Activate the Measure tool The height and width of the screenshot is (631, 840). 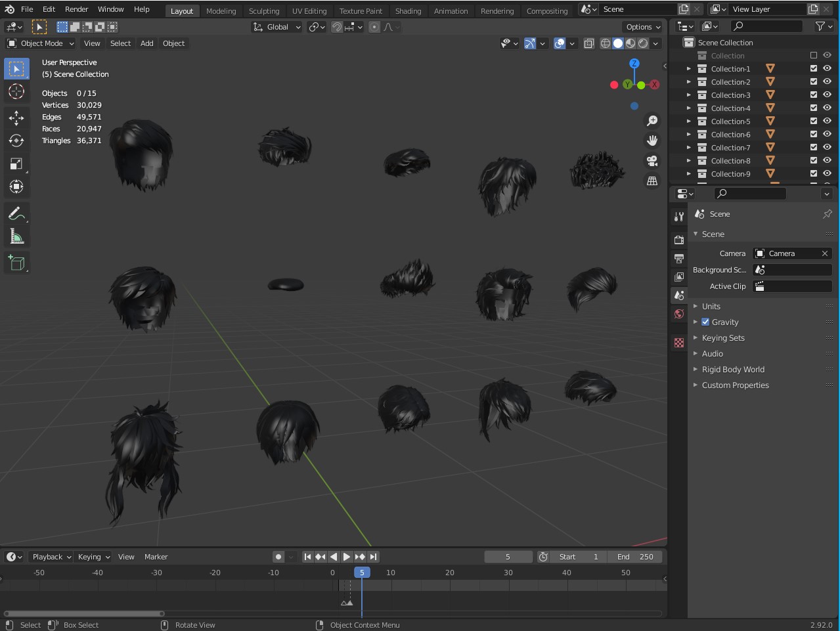(16, 236)
